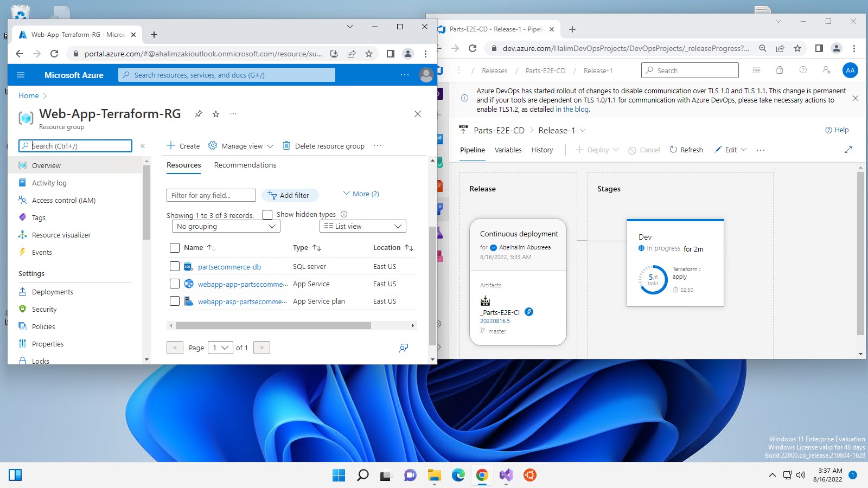Open the No grouping dropdown
This screenshot has height=488, width=868.
(x=226, y=226)
